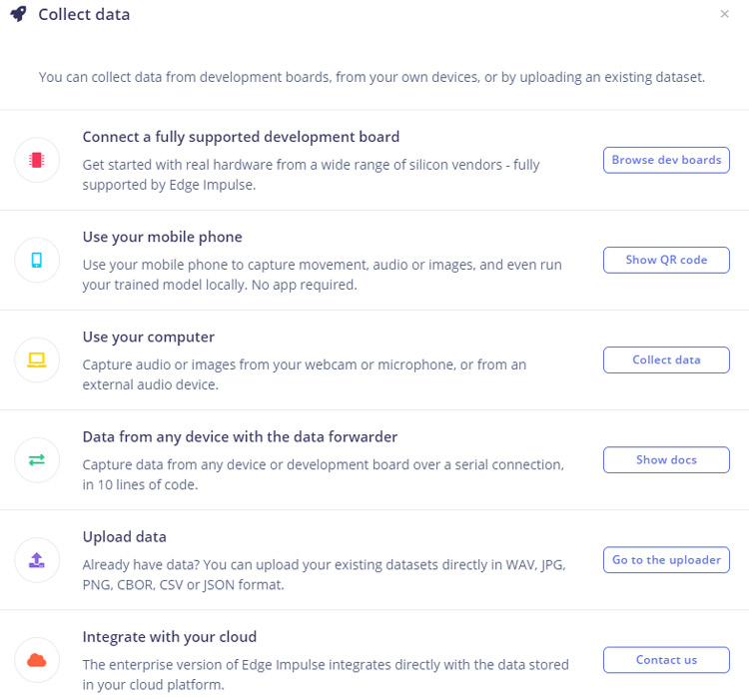The height and width of the screenshot is (700, 749).
Task: Click the purple upload data icon
Action: pos(37,560)
